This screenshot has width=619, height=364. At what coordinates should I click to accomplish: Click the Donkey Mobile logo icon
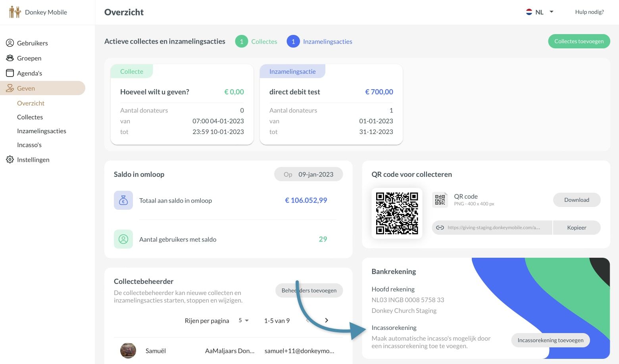pos(15,12)
